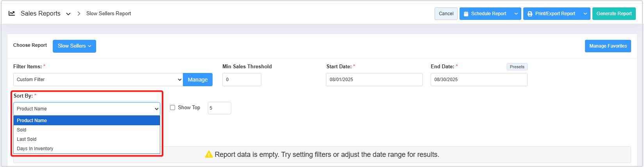The height and width of the screenshot is (167, 644).
Task: Choose Last Sold sort option
Action: click(x=27, y=139)
